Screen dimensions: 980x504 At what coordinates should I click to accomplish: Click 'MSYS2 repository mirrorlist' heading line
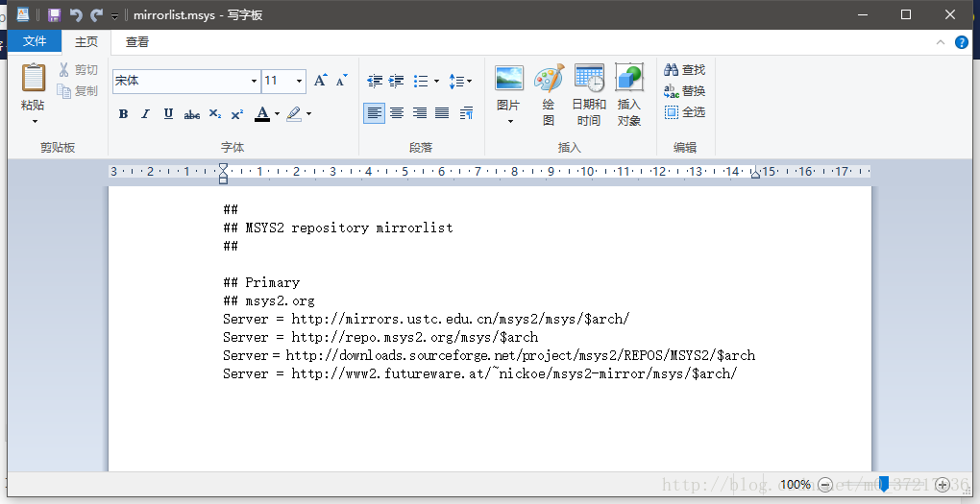[337, 228]
